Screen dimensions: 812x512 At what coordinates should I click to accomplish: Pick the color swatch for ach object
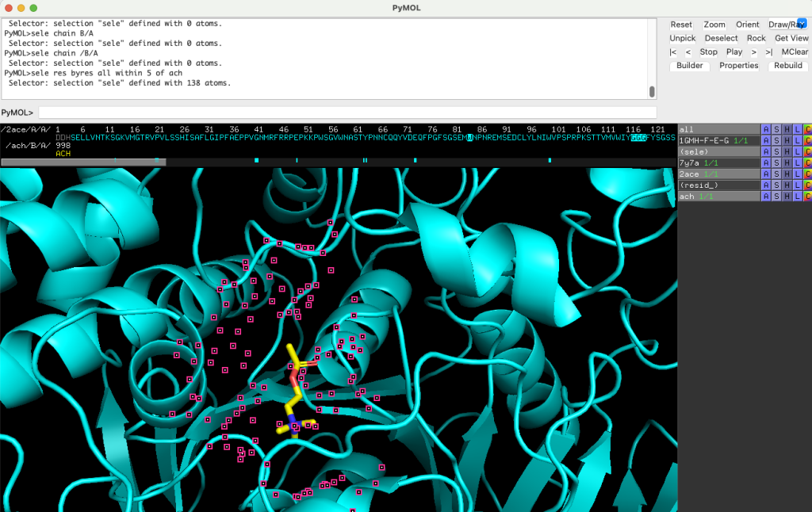pyautogui.click(x=807, y=196)
